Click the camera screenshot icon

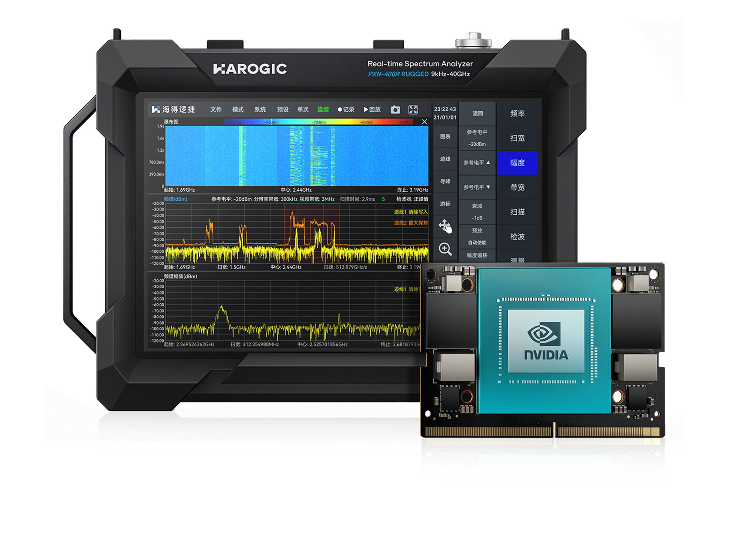pyautogui.click(x=395, y=110)
